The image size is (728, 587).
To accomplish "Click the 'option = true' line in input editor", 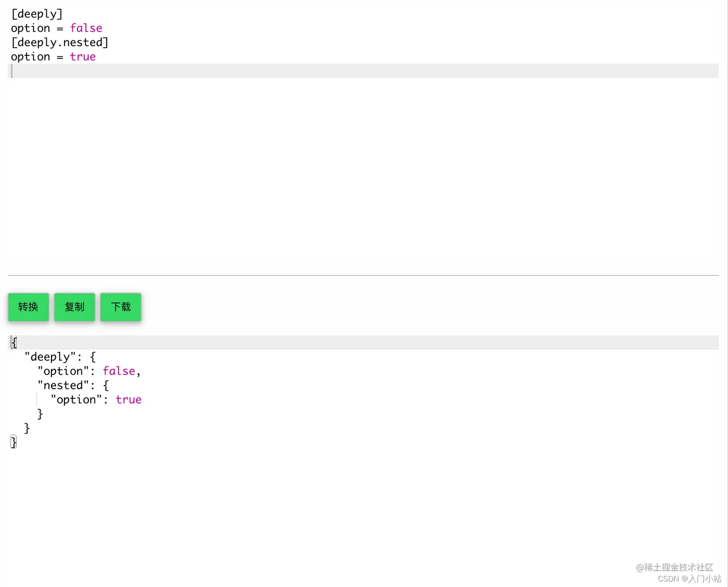I will click(53, 57).
